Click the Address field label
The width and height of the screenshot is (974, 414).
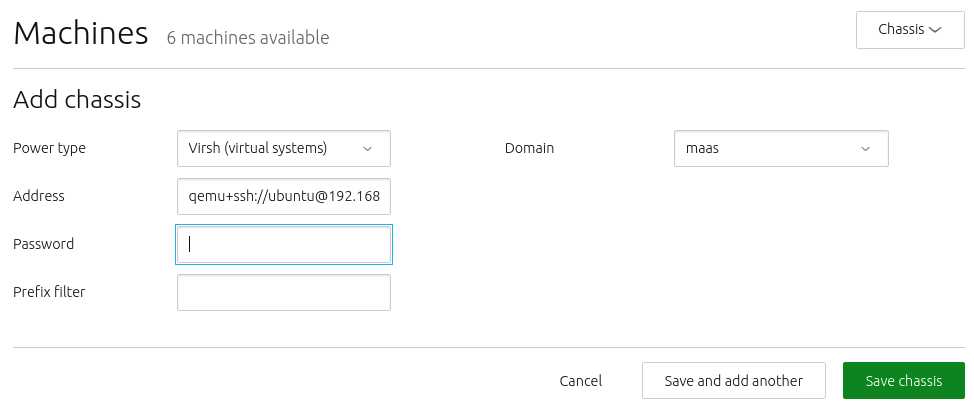[39, 196]
